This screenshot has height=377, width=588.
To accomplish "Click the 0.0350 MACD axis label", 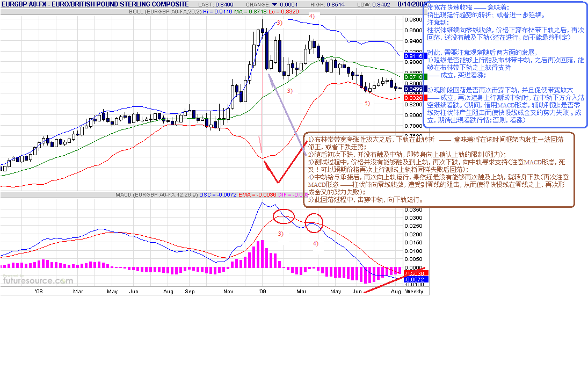I will tap(413, 209).
